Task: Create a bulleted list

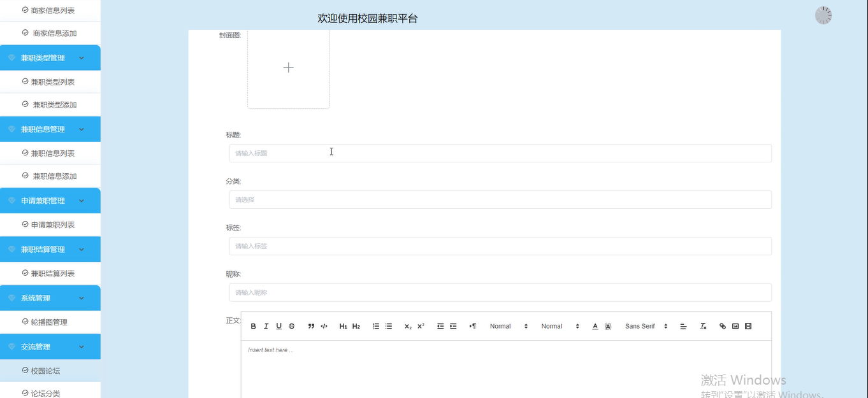Action: (388, 326)
